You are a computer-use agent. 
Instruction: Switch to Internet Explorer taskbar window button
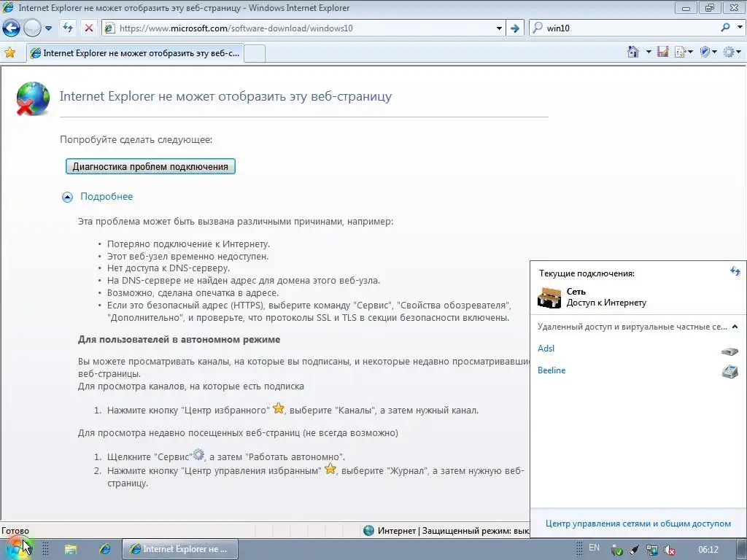[180, 550]
